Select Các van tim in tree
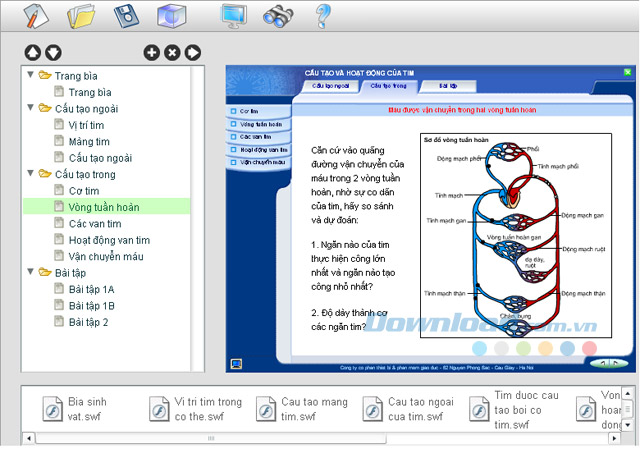Viewport: 640px width, 449px height. pos(94,223)
